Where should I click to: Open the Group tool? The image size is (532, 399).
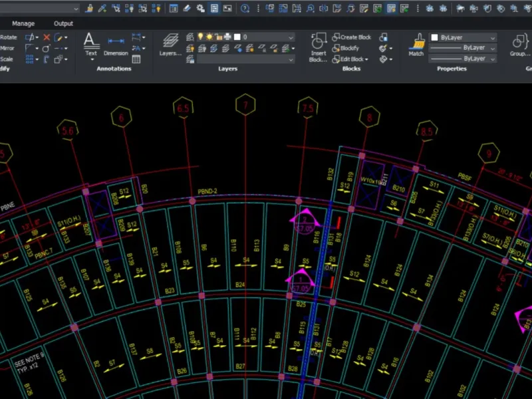click(518, 44)
